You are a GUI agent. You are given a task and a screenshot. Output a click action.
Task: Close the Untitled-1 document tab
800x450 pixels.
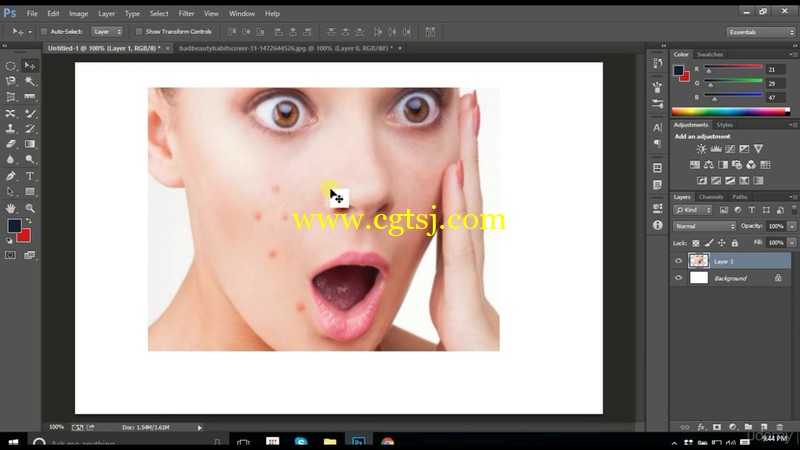167,48
